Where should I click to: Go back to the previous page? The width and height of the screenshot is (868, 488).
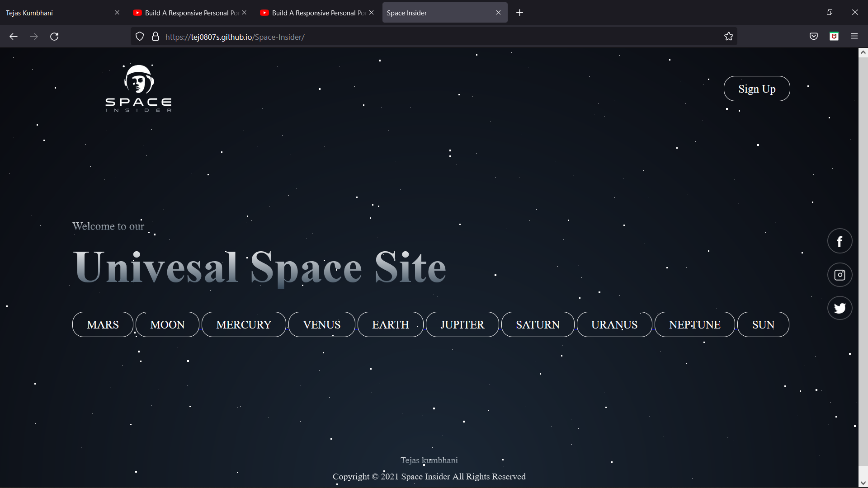point(14,37)
